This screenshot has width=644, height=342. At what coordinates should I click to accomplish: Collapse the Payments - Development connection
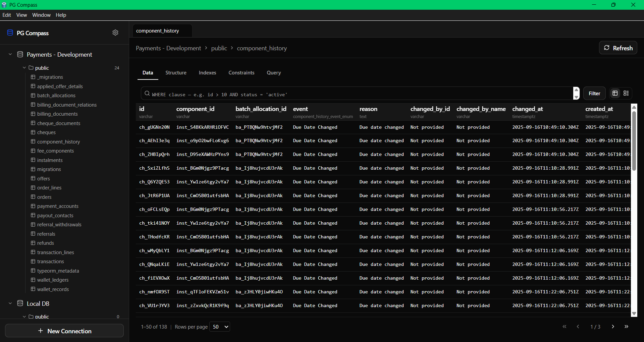(x=10, y=54)
